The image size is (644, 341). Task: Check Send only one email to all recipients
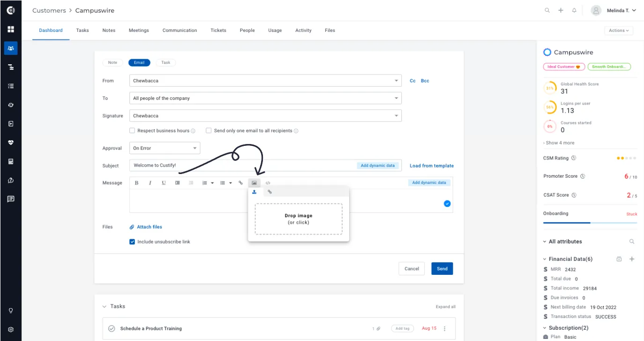[x=209, y=131]
